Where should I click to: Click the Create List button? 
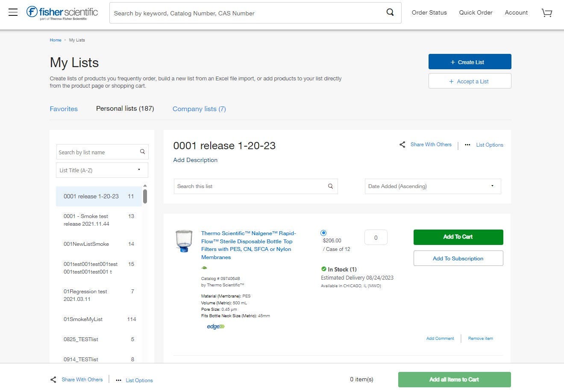coord(470,62)
